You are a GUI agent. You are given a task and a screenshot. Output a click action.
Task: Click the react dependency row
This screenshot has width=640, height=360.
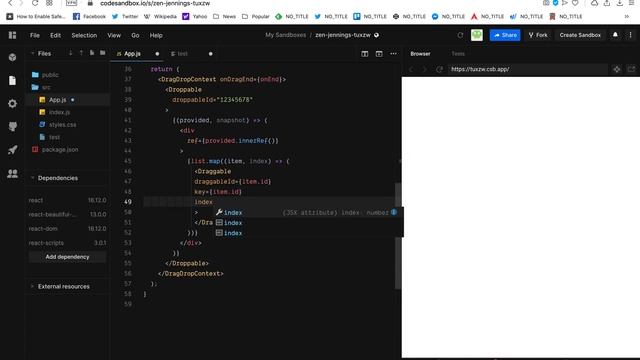[x=67, y=200]
